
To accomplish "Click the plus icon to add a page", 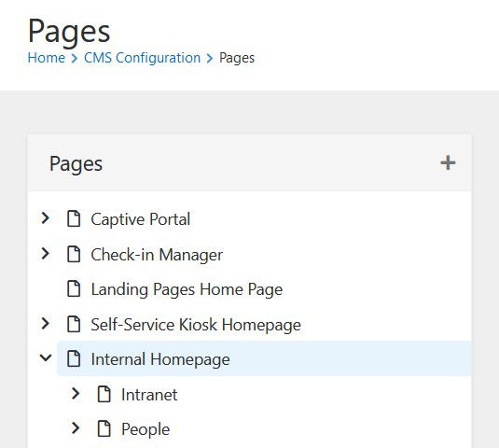I will tap(448, 162).
